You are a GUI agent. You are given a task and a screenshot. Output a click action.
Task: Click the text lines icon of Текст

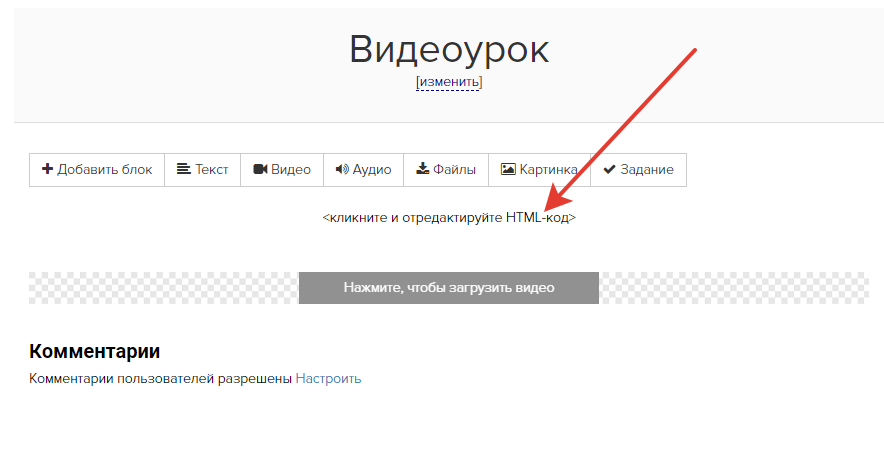(183, 169)
